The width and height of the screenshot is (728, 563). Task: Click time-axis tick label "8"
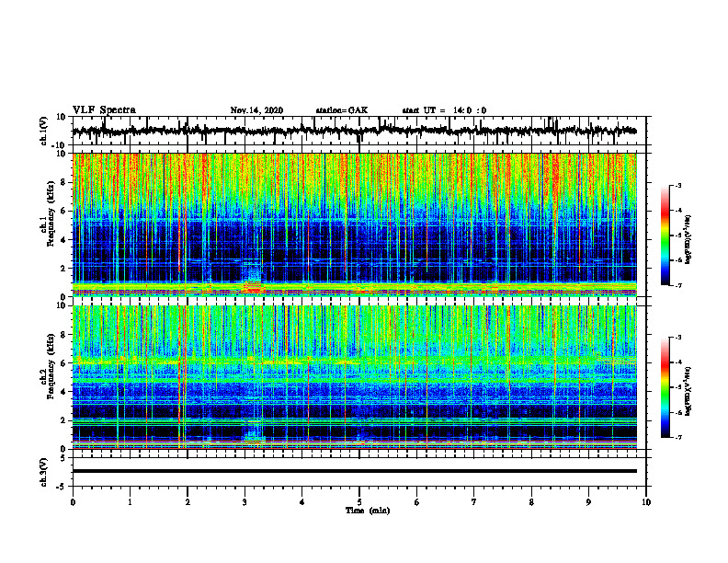(531, 502)
